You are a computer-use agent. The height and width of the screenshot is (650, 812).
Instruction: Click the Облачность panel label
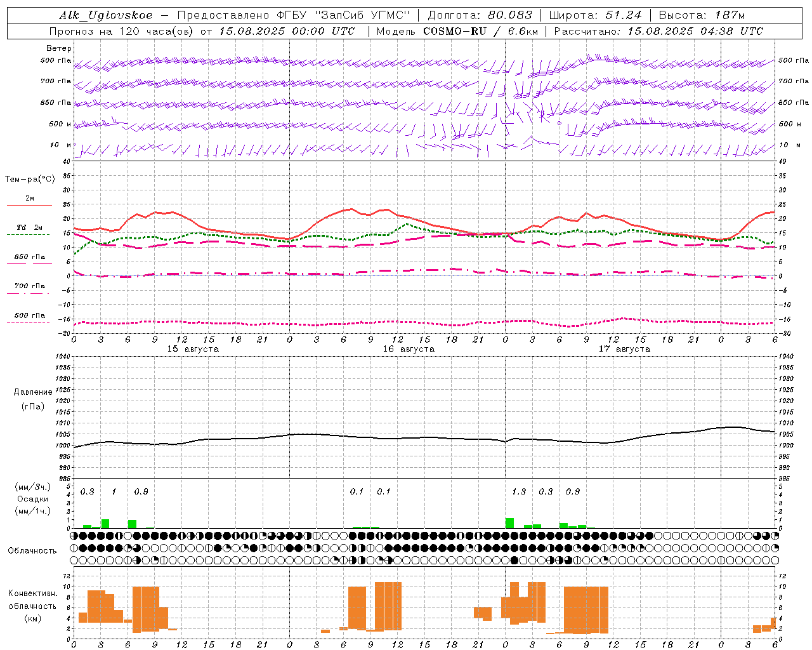(x=32, y=551)
